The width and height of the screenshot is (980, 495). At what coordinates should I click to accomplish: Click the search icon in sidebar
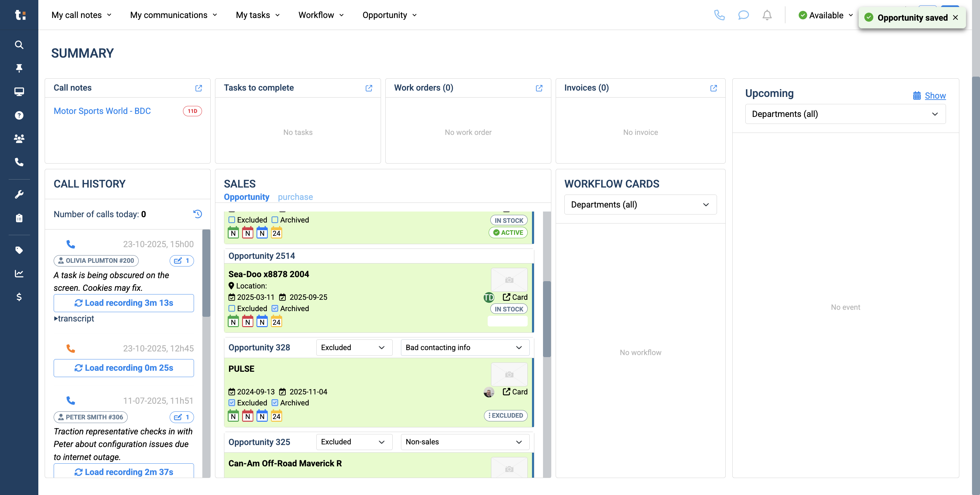click(19, 45)
